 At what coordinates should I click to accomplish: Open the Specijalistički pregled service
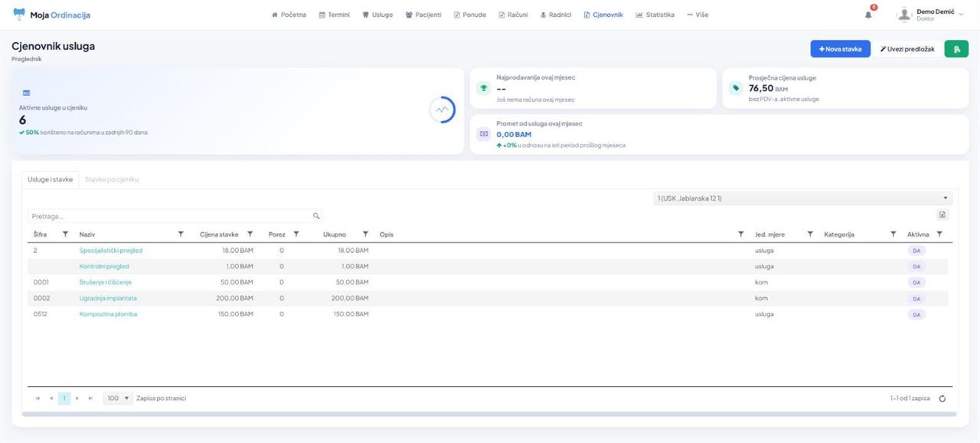pyautogui.click(x=111, y=251)
